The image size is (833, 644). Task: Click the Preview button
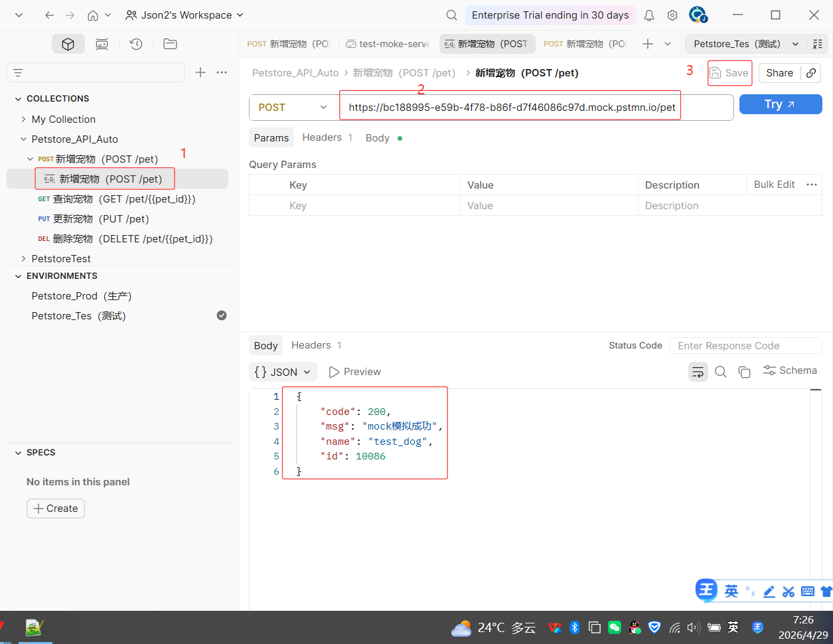[355, 372]
